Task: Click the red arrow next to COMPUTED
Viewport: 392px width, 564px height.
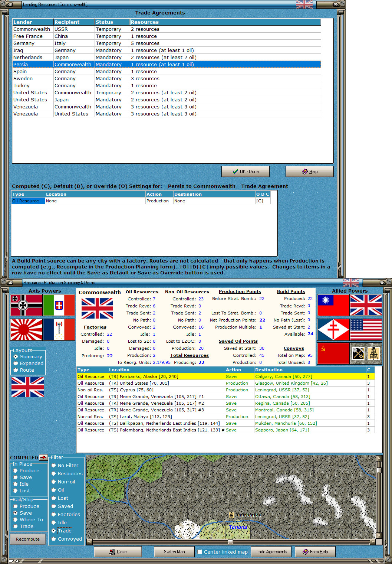Action: point(43,457)
